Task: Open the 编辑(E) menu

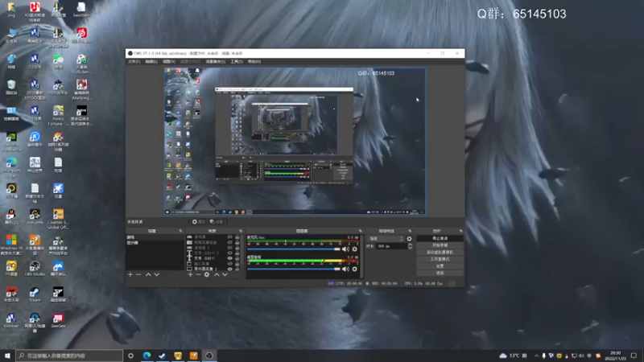Action: [x=151, y=62]
